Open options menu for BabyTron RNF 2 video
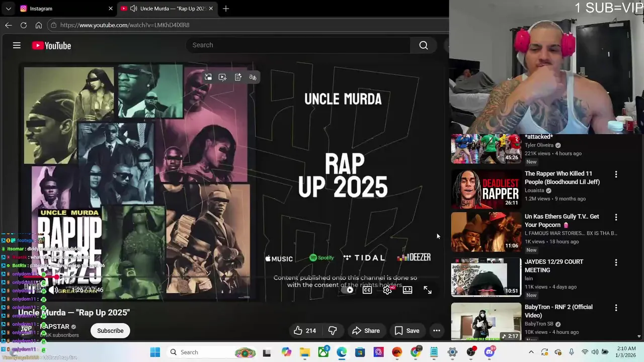 (616, 308)
